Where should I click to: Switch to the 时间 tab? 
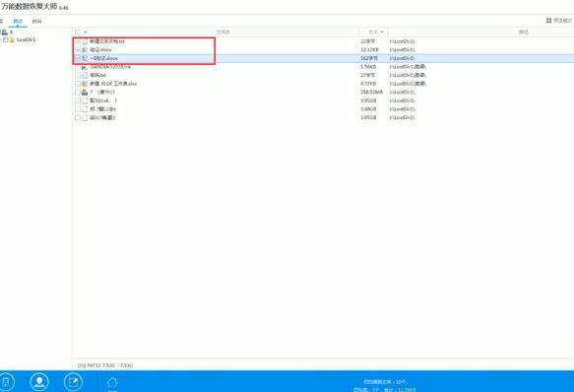[x=36, y=22]
